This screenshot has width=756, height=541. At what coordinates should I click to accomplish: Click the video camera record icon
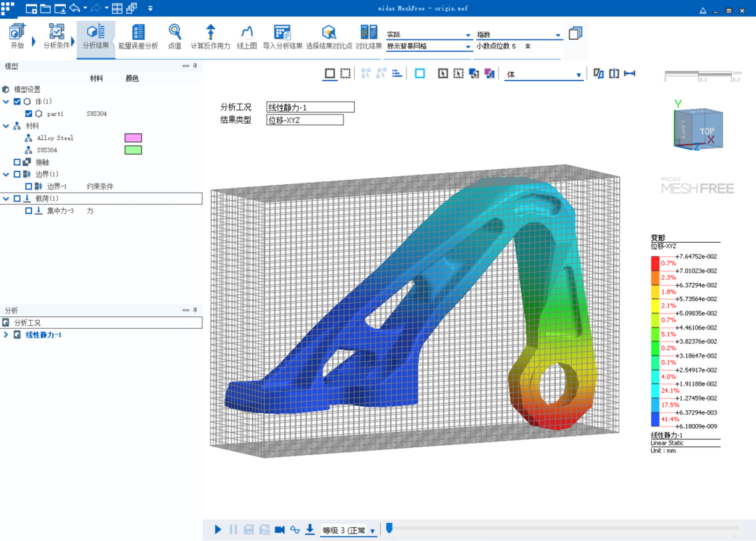[x=279, y=529]
